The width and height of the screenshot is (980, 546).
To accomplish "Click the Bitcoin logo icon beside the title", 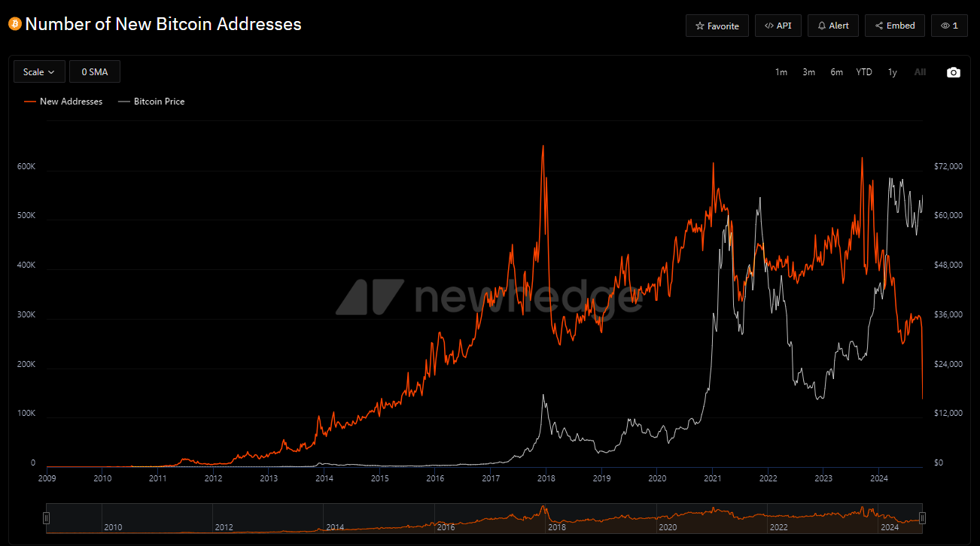I will (x=15, y=24).
